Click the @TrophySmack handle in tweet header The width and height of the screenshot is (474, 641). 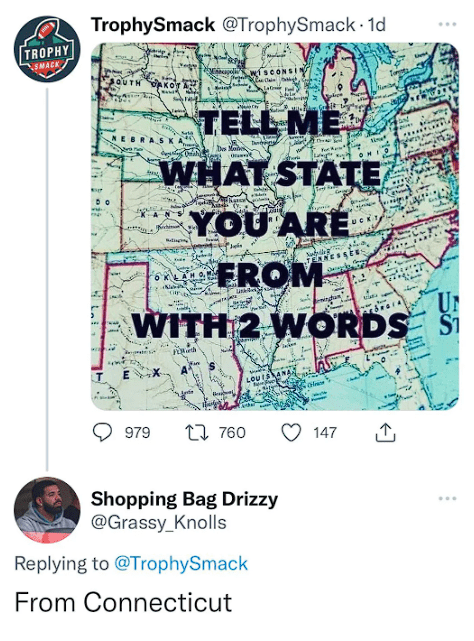point(288,25)
